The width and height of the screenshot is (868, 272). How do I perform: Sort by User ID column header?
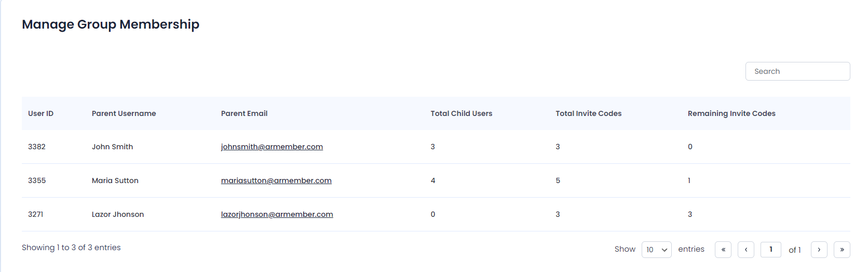coord(40,113)
